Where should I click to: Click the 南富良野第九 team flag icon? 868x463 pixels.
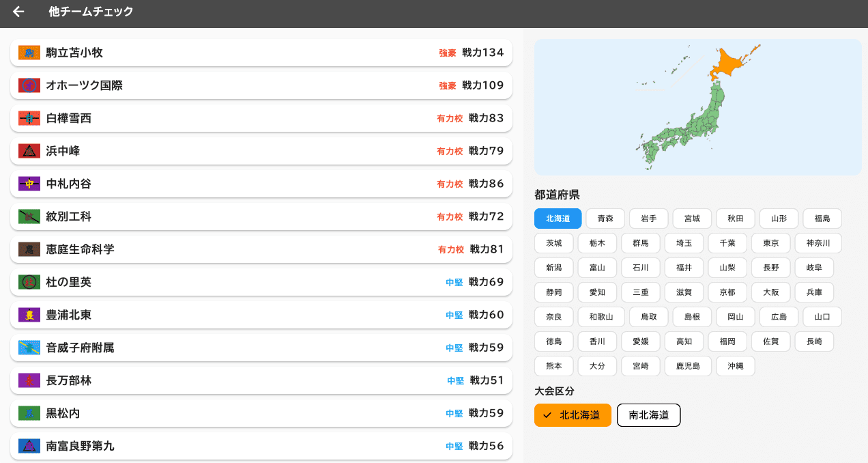(29, 446)
